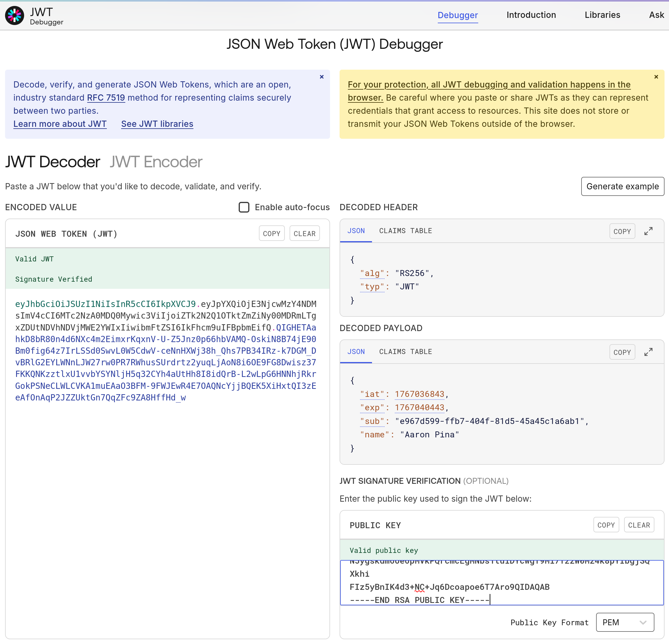This screenshot has width=669, height=644.
Task: Go to the Libraries page
Action: pyautogui.click(x=602, y=15)
